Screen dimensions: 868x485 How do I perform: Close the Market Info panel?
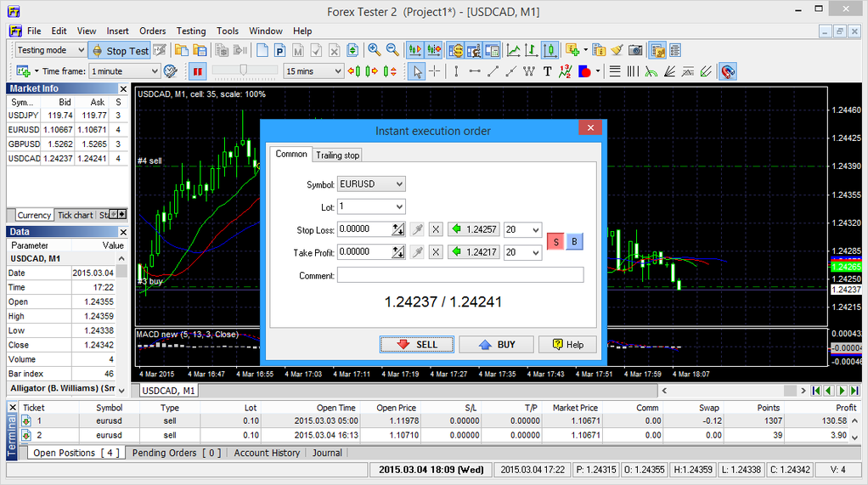[123, 88]
